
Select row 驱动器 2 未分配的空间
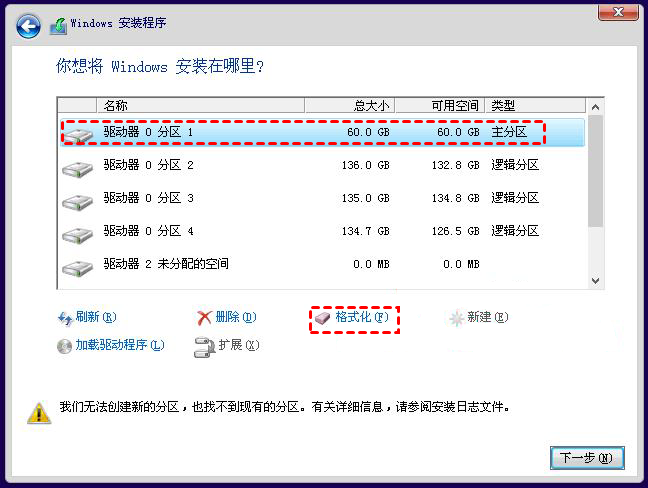(x=322, y=264)
